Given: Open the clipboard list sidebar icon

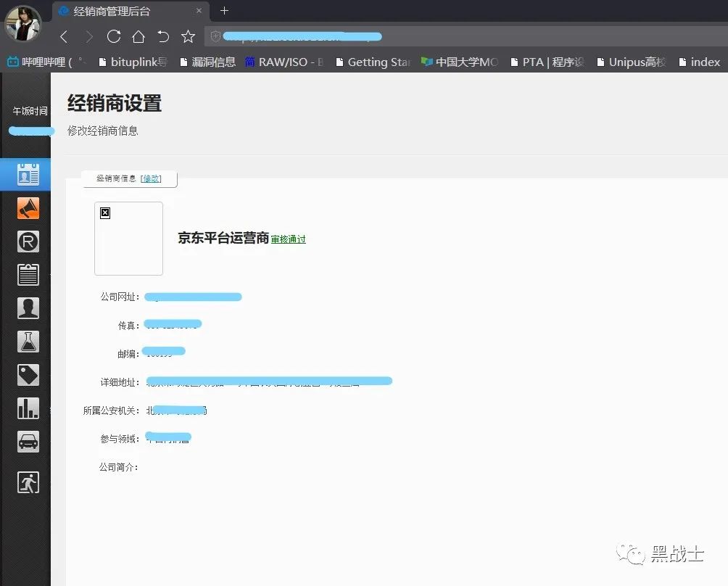Looking at the screenshot, I should (x=28, y=274).
